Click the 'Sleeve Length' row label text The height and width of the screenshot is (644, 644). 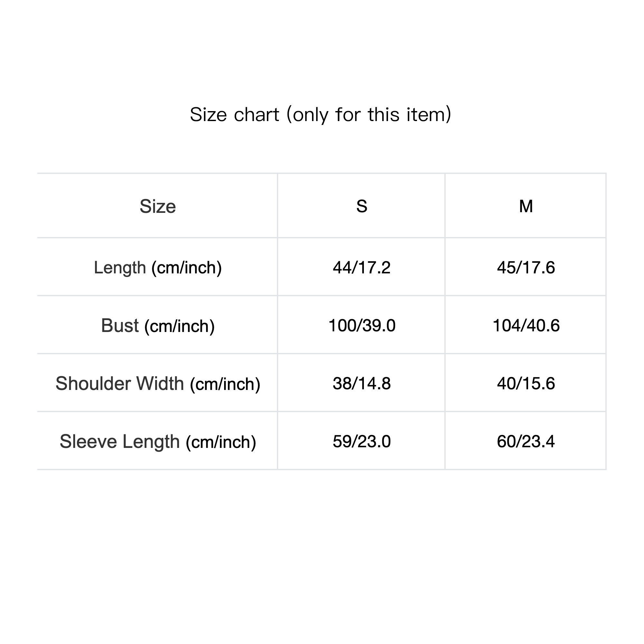tap(120, 442)
